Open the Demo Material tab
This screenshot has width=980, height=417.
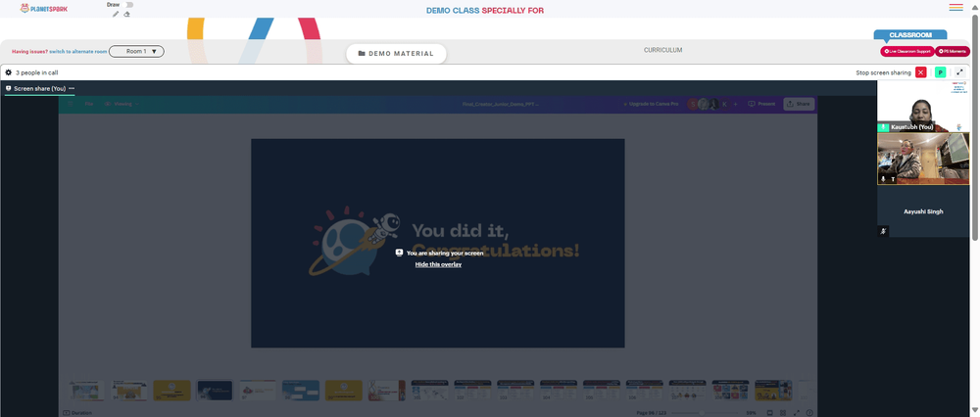point(396,54)
